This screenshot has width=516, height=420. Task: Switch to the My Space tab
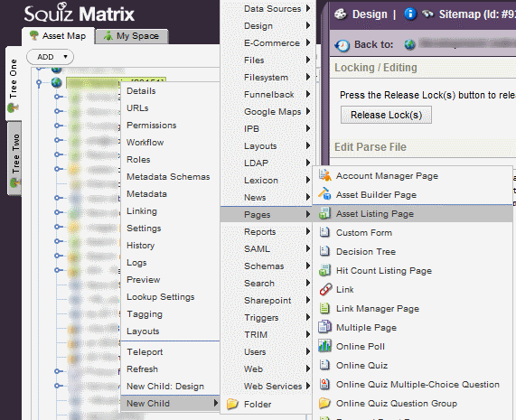click(x=132, y=36)
